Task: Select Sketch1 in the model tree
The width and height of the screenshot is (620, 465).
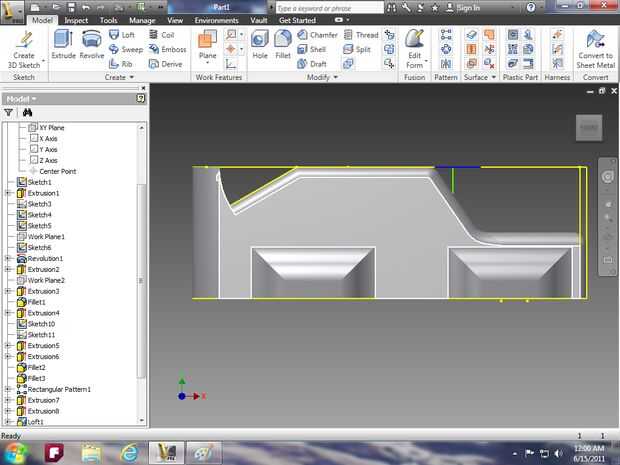Action: point(34,182)
